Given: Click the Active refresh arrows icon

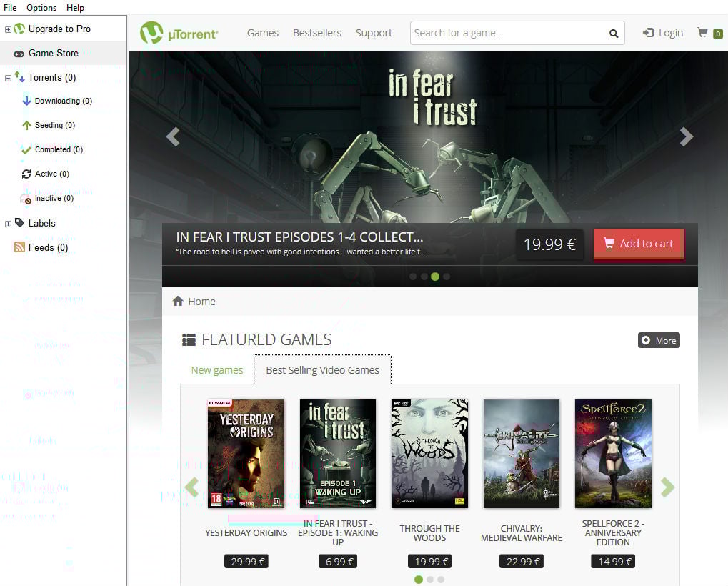Looking at the screenshot, I should tap(26, 174).
